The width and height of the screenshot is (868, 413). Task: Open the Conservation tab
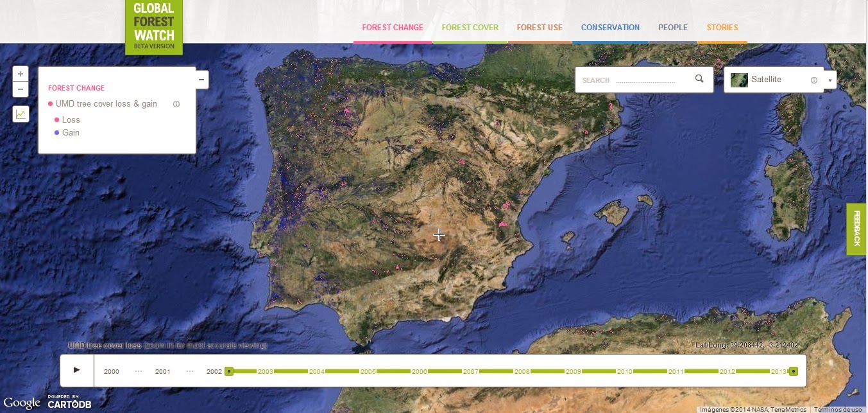pyautogui.click(x=610, y=28)
